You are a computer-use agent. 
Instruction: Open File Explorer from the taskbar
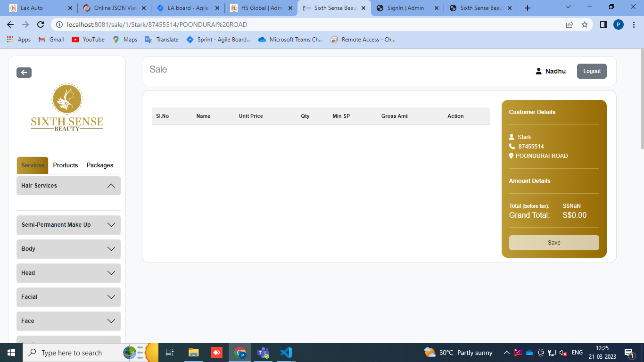[x=193, y=353]
